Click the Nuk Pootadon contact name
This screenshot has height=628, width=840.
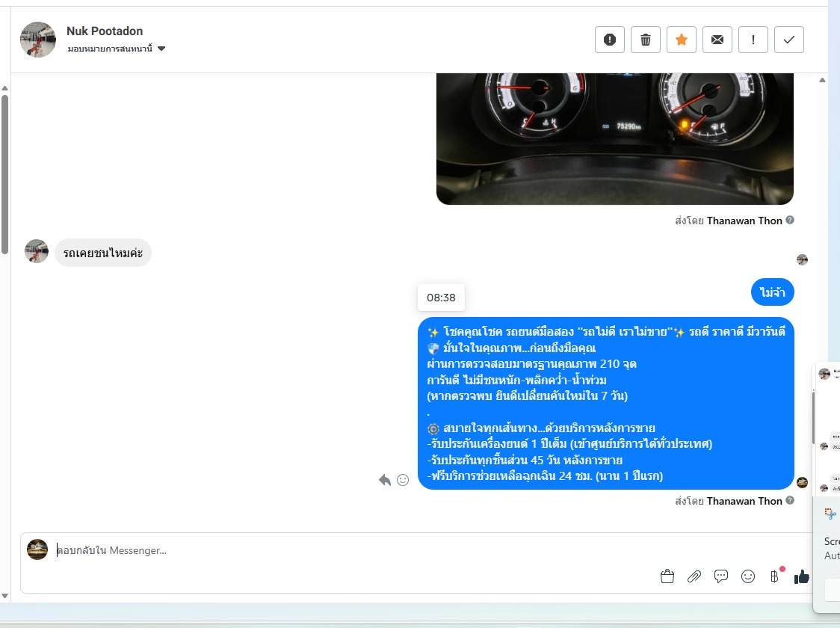(105, 31)
